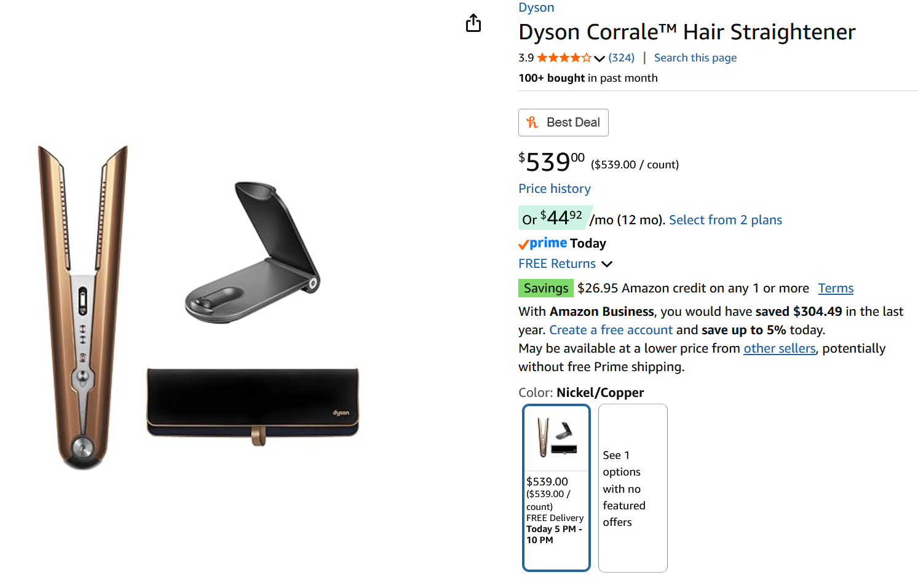Viewport: 918px width, 588px height.
Task: Select the Nickel/Copper color swatch
Action: pyautogui.click(x=556, y=487)
